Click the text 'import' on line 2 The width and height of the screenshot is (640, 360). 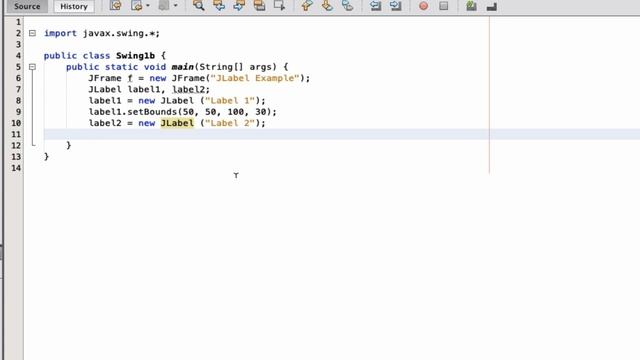click(60, 33)
